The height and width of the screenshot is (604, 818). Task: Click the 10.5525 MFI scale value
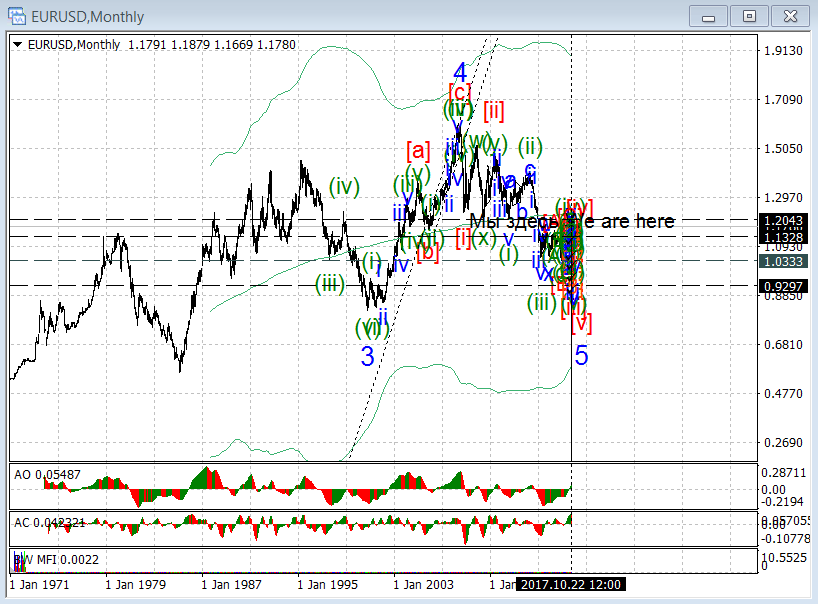[x=784, y=558]
